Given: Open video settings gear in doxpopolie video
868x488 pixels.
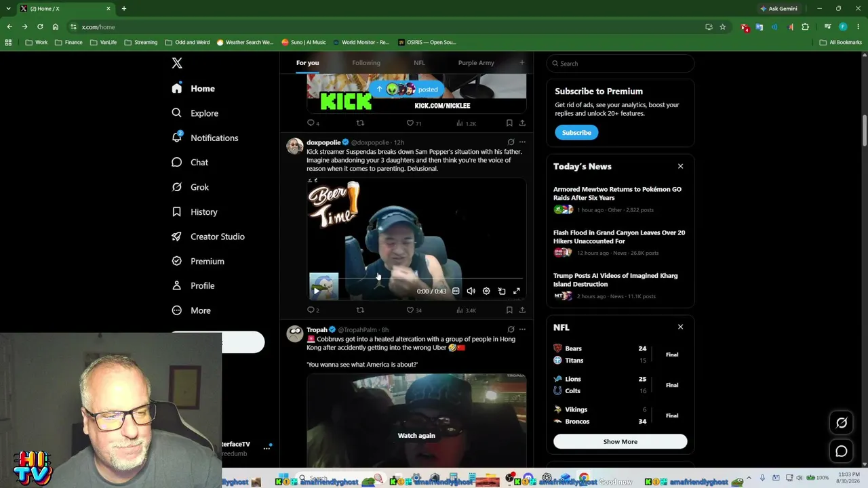Looking at the screenshot, I should [486, 291].
